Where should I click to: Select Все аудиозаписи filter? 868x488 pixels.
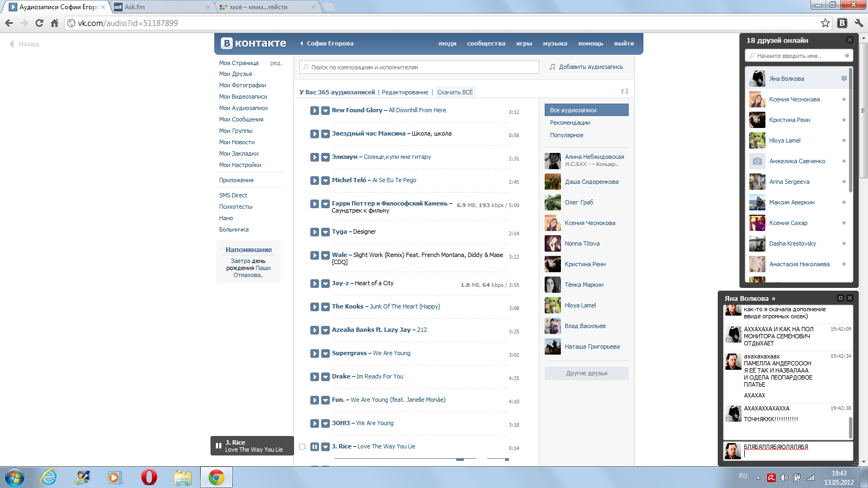pyautogui.click(x=586, y=110)
